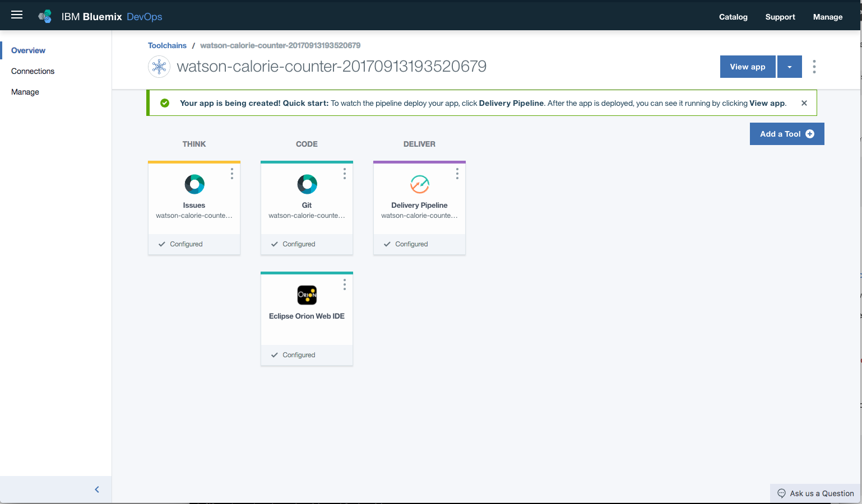Click the Issues card title
This screenshot has width=862, height=504.
pyautogui.click(x=194, y=206)
